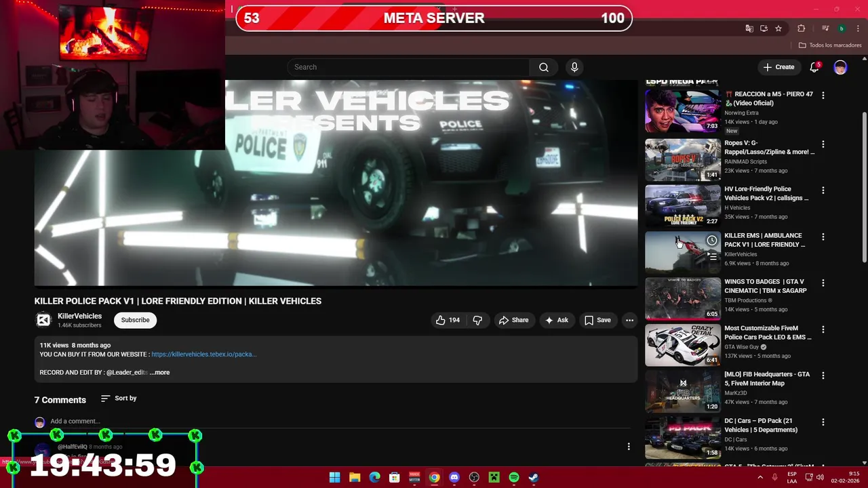Dislike the video with thumbs-down icon
This screenshot has height=488, width=868.
477,320
